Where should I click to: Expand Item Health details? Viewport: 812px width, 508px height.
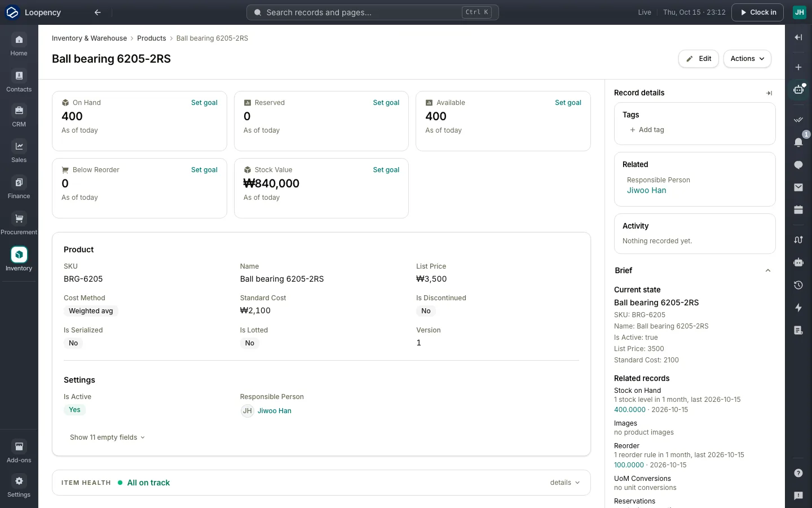point(564,483)
